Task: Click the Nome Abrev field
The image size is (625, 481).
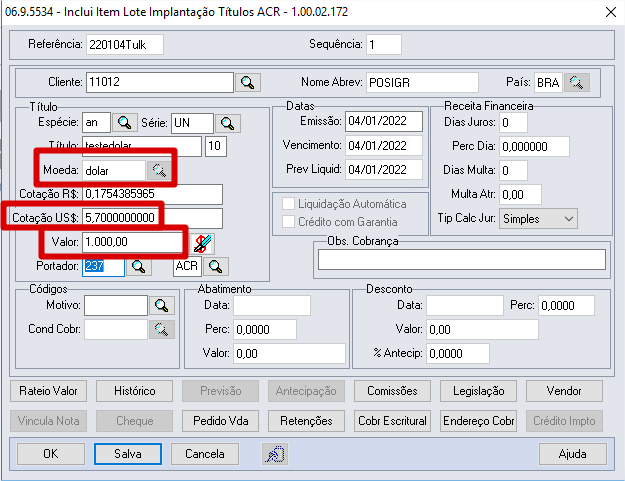Action: [x=422, y=82]
